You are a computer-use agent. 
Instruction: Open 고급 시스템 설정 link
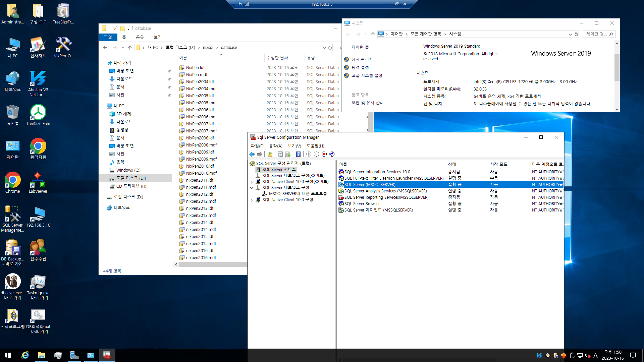[367, 75]
